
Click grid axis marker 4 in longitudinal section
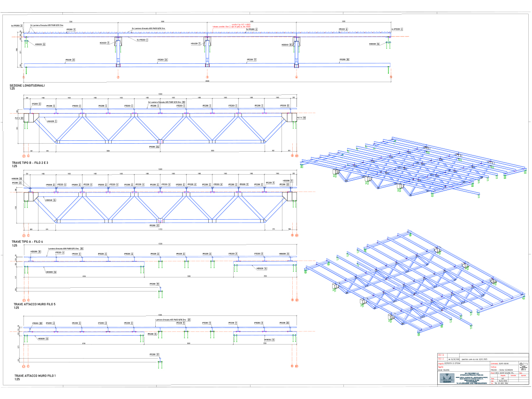pyautogui.click(x=296, y=77)
